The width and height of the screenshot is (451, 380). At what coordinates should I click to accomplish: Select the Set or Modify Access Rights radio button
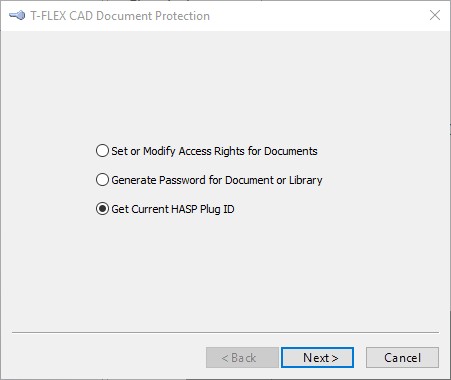pos(102,151)
